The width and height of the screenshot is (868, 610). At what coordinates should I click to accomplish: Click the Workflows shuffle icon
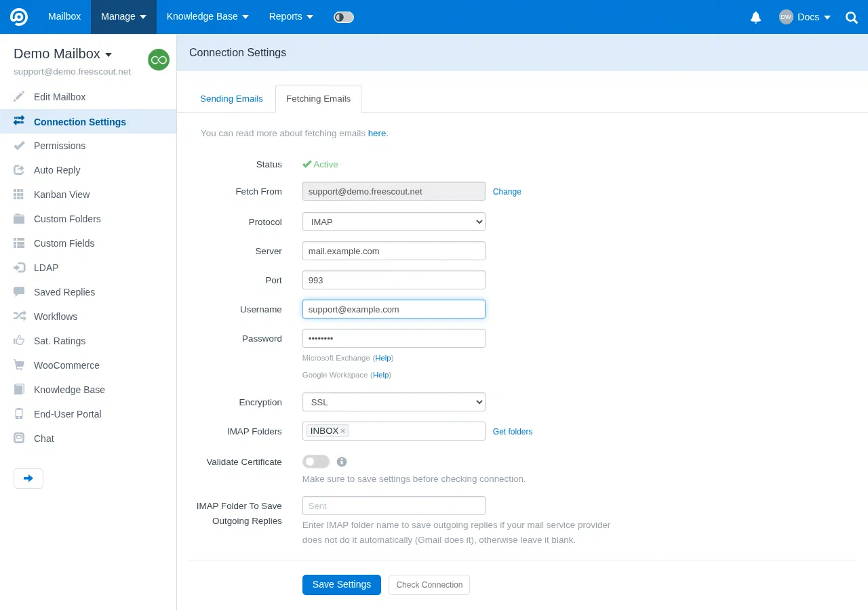tap(19, 317)
